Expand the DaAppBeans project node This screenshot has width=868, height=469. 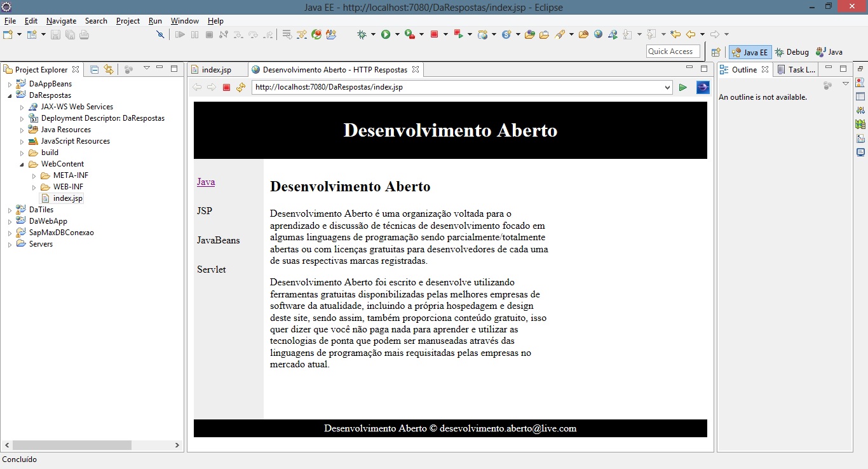pos(10,84)
